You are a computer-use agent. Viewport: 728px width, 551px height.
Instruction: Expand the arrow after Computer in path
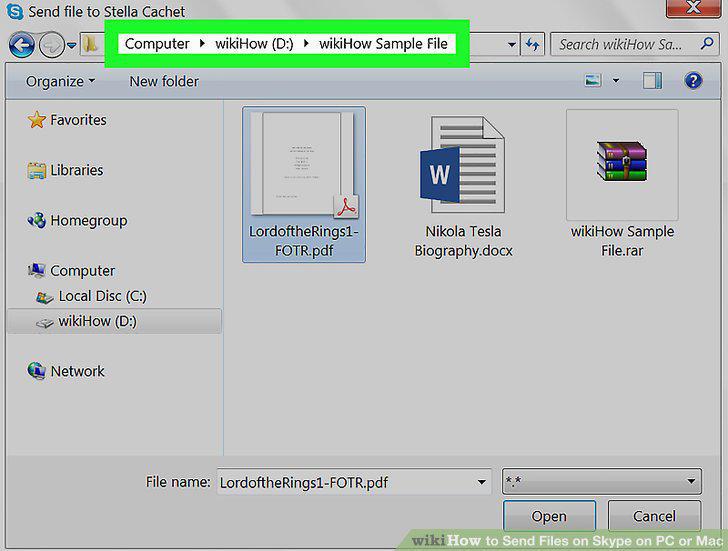202,44
